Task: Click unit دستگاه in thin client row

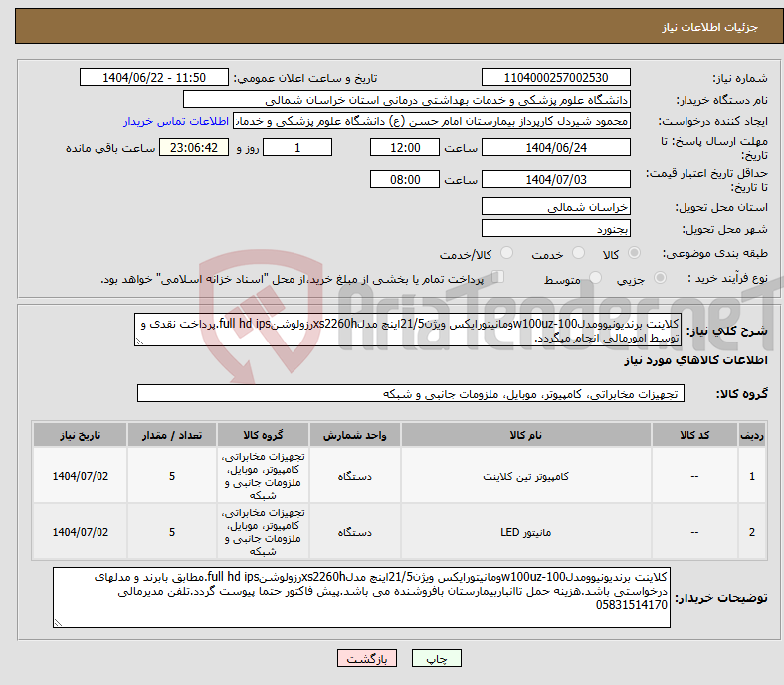Action: tap(354, 476)
